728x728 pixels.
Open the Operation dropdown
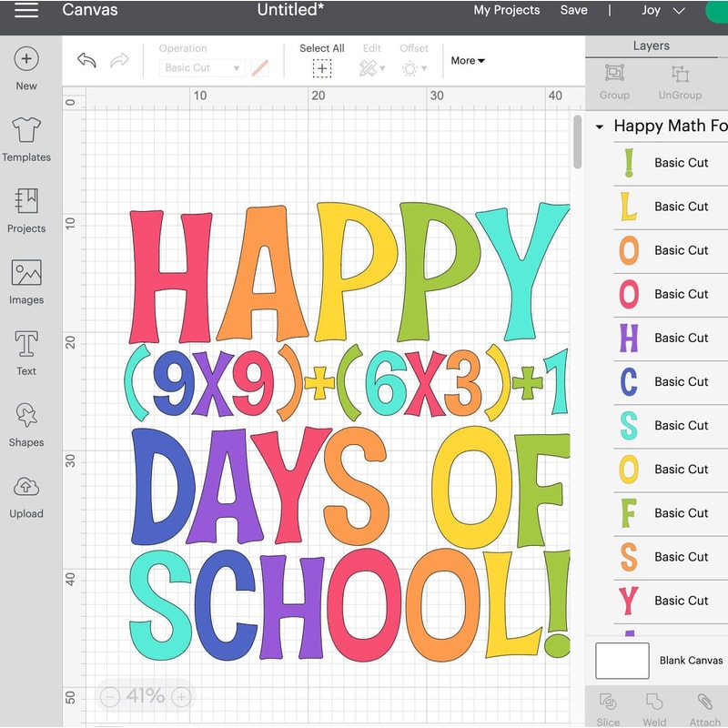point(202,67)
